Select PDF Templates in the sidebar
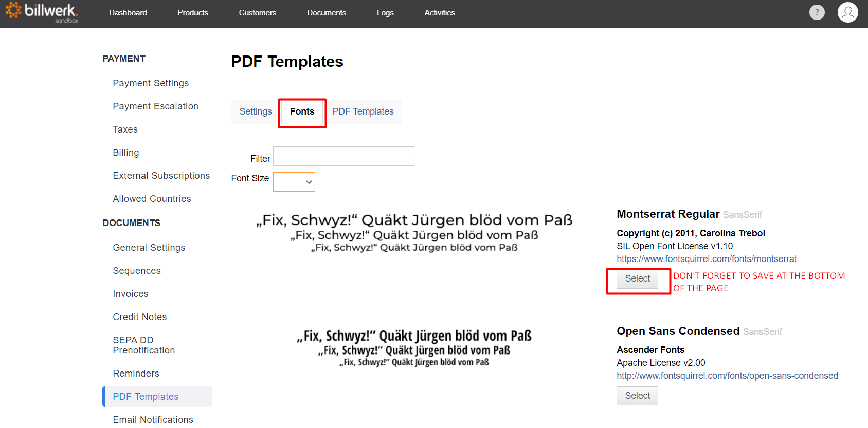868x428 pixels. [157, 397]
